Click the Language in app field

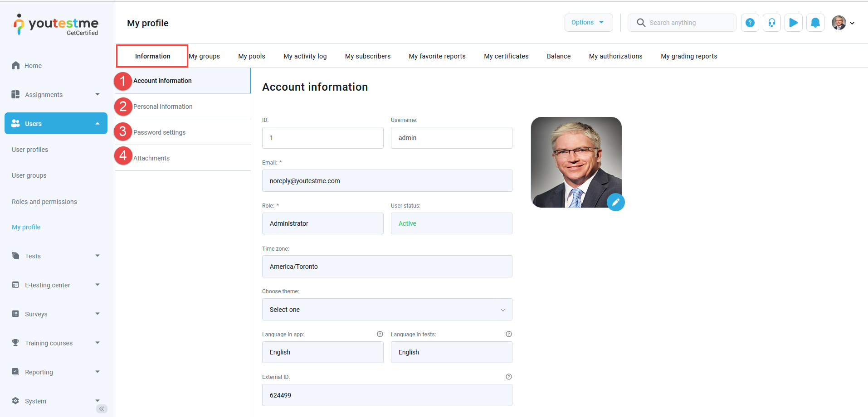(x=323, y=352)
